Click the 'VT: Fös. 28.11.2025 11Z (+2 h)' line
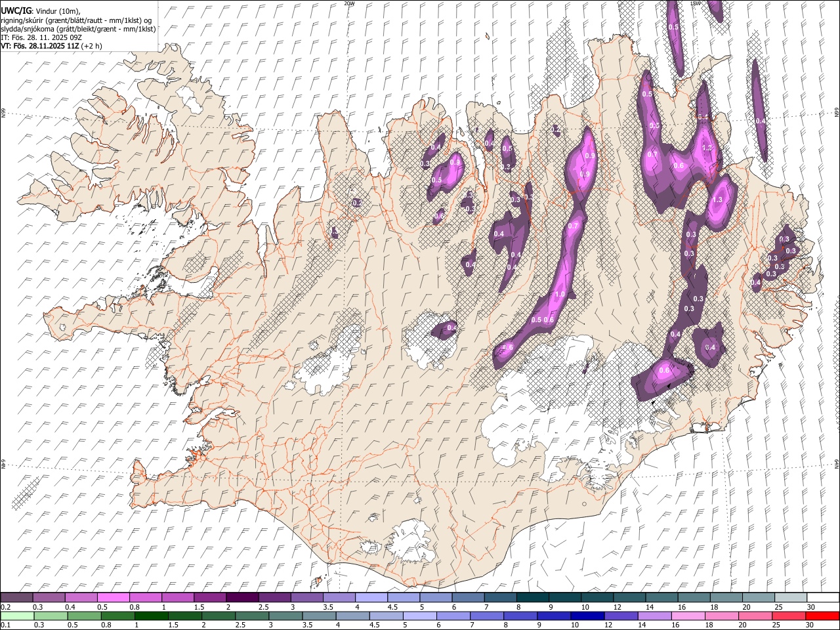840x630 pixels. tap(51, 46)
